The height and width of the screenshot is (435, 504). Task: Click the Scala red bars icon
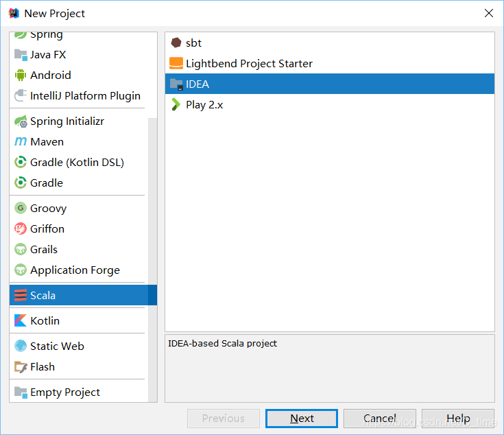[x=21, y=296]
